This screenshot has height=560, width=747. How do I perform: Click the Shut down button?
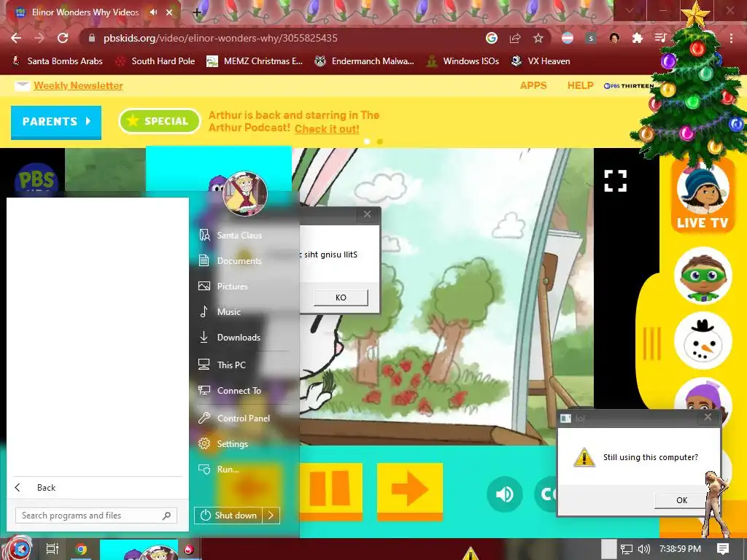pyautogui.click(x=228, y=516)
